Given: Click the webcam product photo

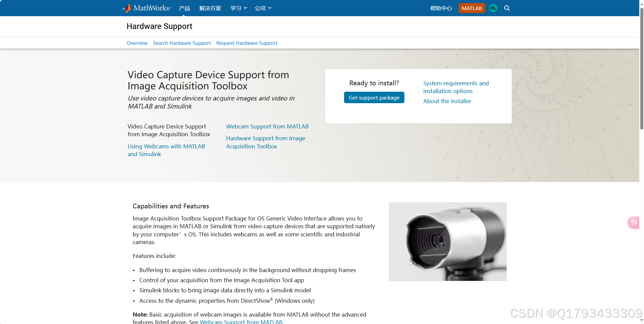Looking at the screenshot, I should [x=448, y=242].
